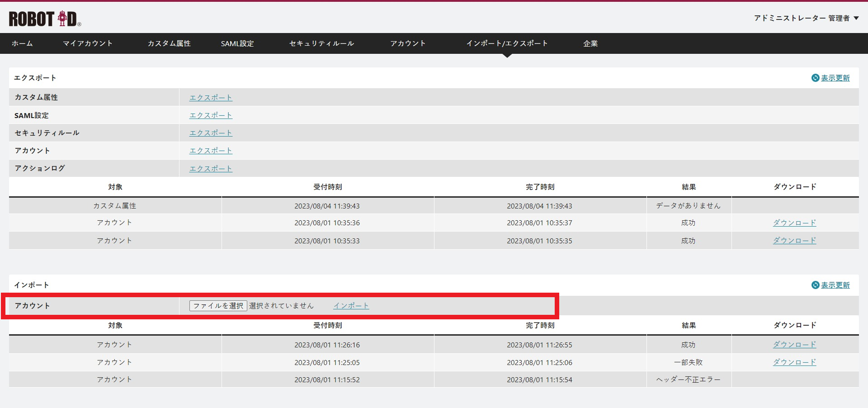Screen dimensions: 868x408
Task: Open the administrator user dropdown
Action: coord(806,18)
